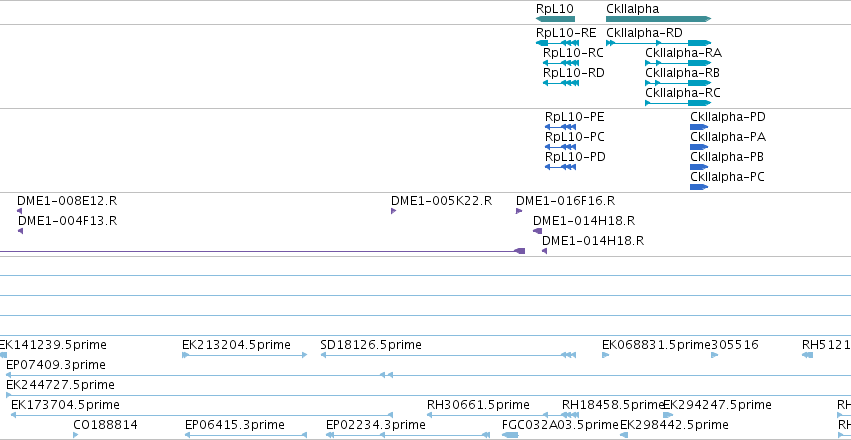Click the RpL10-PC protein glyph
The height and width of the screenshot is (440, 851).
tap(560, 147)
